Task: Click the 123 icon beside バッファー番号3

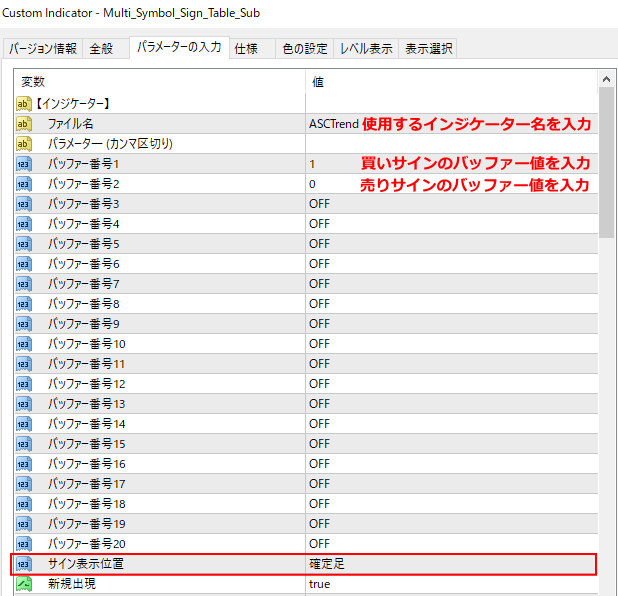Action: coord(24,204)
